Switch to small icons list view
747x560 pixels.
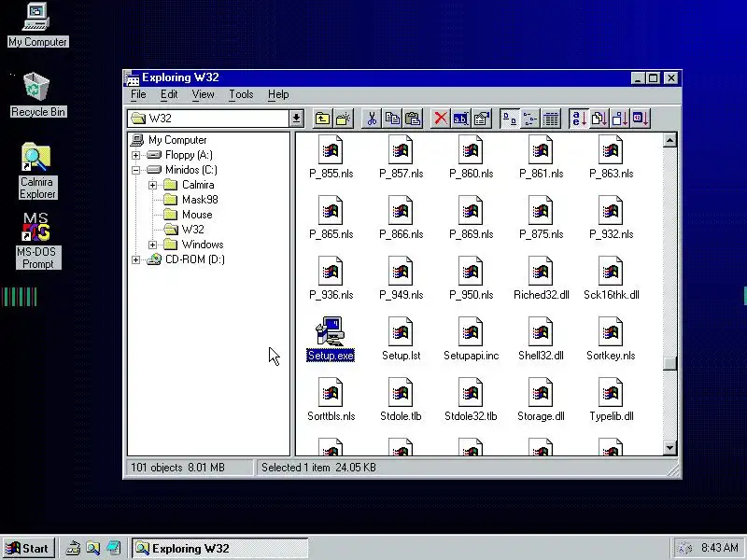pos(529,119)
